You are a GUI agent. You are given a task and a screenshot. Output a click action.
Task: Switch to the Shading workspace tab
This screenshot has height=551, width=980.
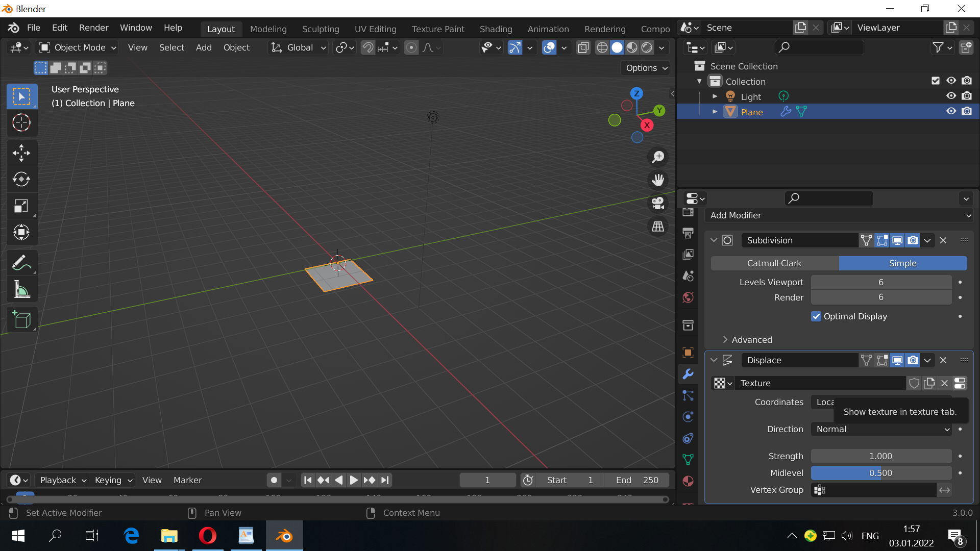pyautogui.click(x=496, y=29)
